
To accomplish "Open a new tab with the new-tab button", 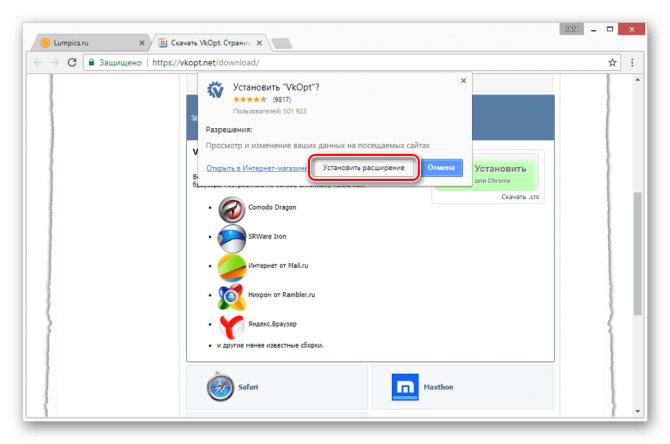I will pyautogui.click(x=282, y=43).
